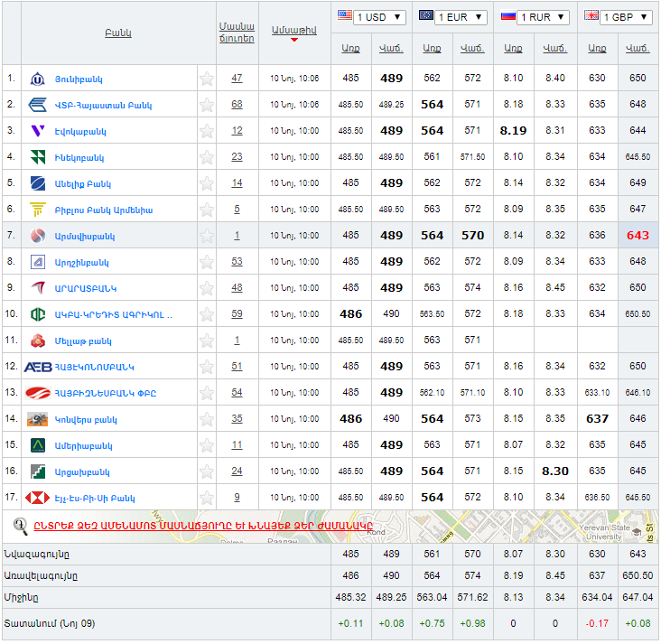
Task: Click the Unibank logo icon in row 1
Action: pos(38,79)
